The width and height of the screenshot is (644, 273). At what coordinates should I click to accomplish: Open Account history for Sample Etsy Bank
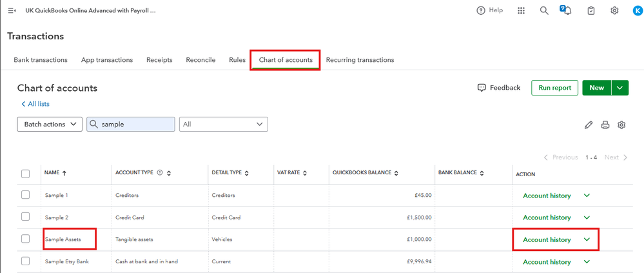[547, 262]
